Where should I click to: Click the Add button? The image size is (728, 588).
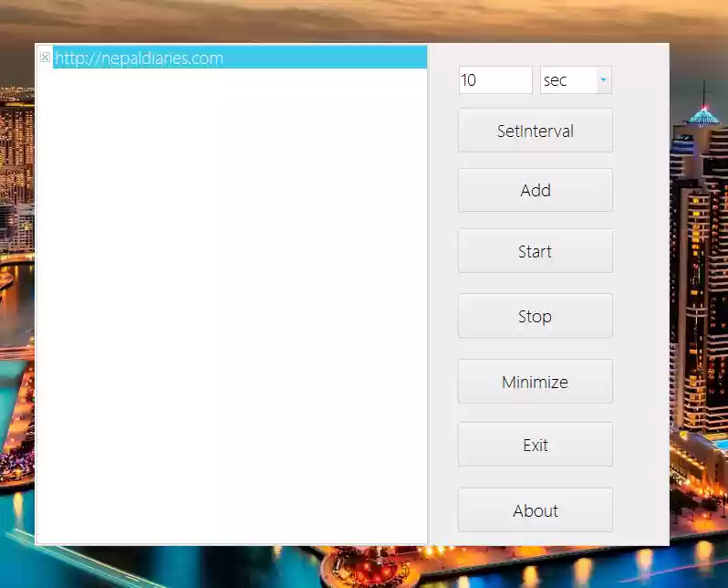[536, 190]
